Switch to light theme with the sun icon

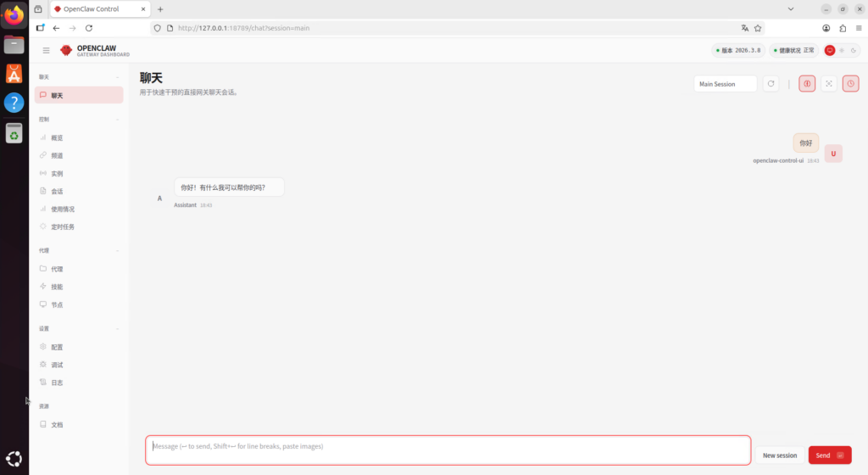click(x=842, y=50)
